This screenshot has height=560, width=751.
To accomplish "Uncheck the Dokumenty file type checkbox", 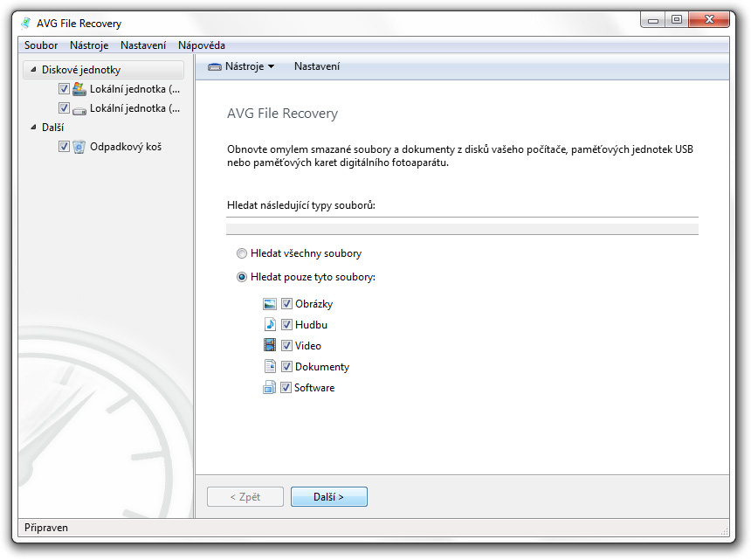I will (286, 366).
